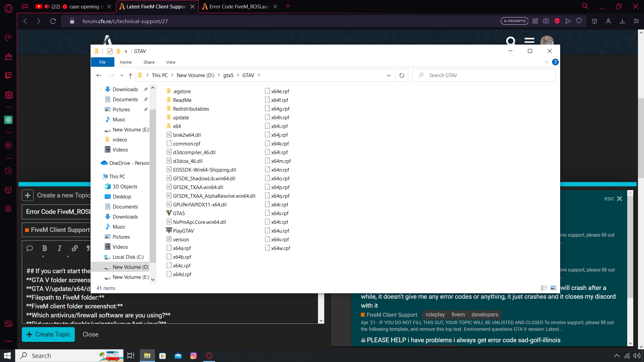
Task: Open Twitch in the sidebar panel
Action: pyautogui.click(x=8, y=75)
